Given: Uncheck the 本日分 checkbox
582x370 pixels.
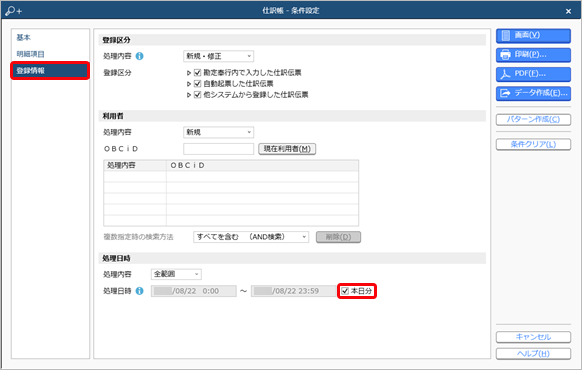Looking at the screenshot, I should 345,291.
